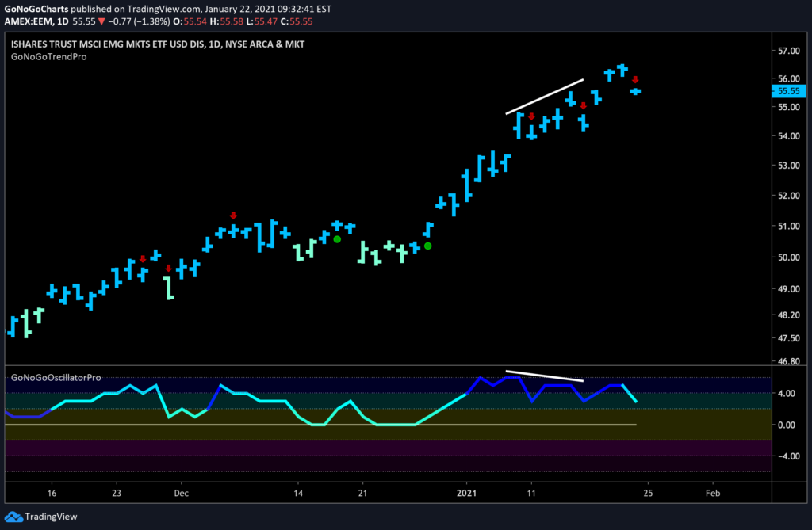Click the red arrow above the latest price bar

635,79
